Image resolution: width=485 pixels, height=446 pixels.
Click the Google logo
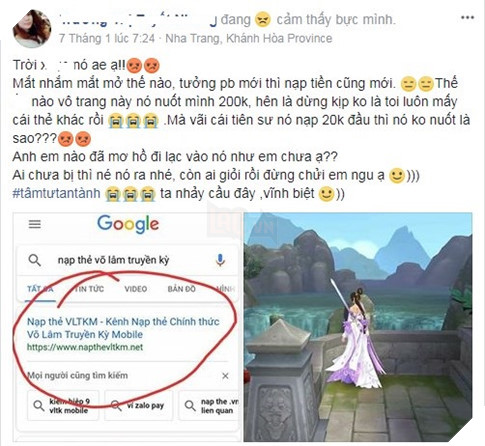tap(128, 224)
